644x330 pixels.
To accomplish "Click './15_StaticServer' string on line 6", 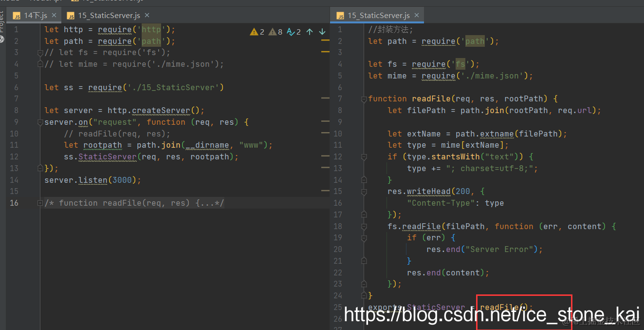I will coord(173,87).
